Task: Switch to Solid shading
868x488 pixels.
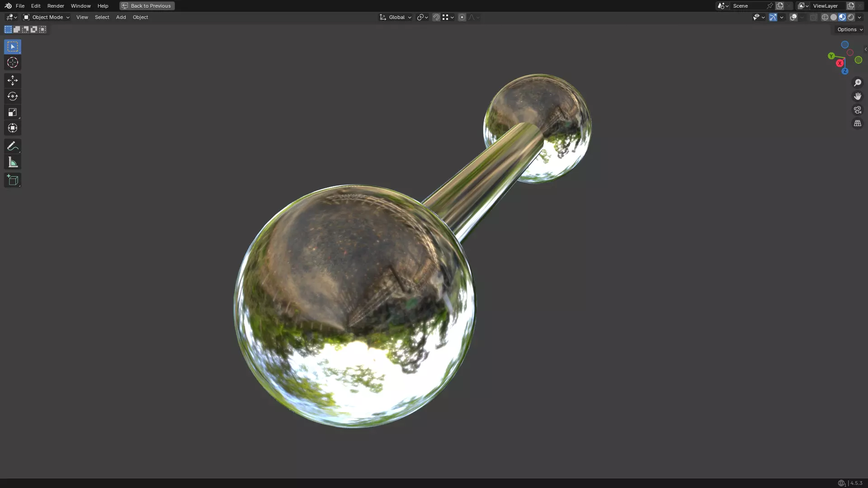Action: pyautogui.click(x=834, y=17)
